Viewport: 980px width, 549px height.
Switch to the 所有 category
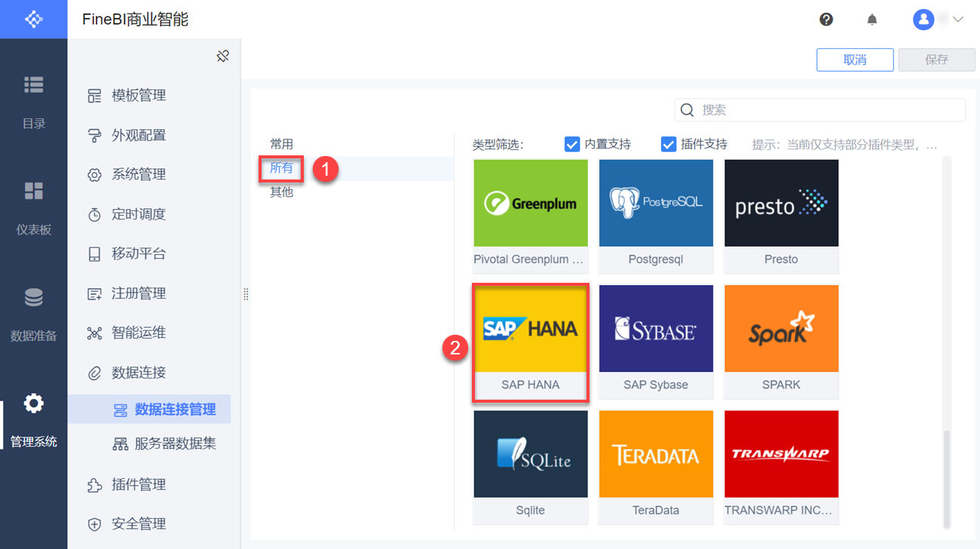[282, 168]
